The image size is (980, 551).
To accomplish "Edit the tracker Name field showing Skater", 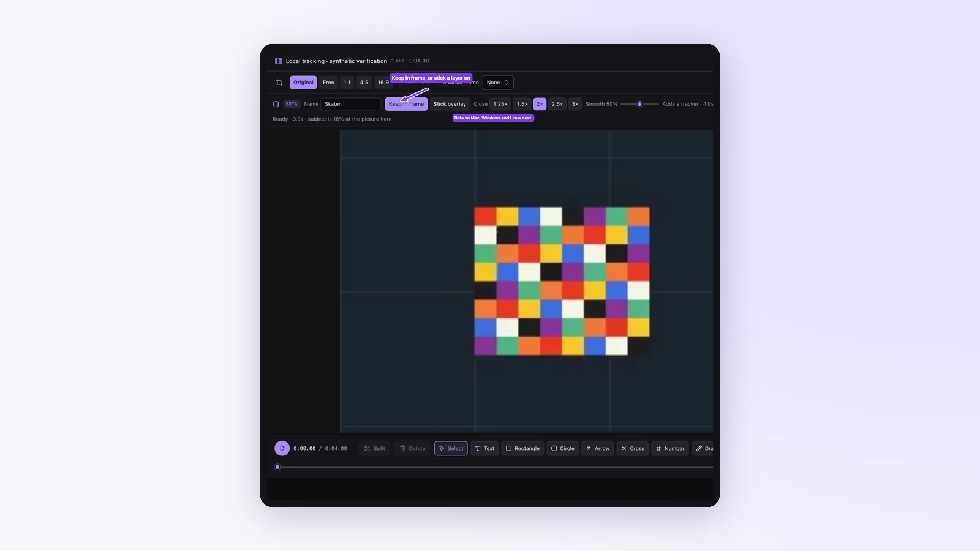I will (351, 104).
